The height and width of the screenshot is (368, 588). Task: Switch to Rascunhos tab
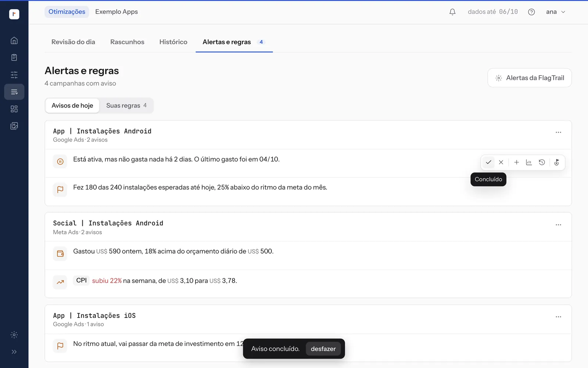(127, 42)
